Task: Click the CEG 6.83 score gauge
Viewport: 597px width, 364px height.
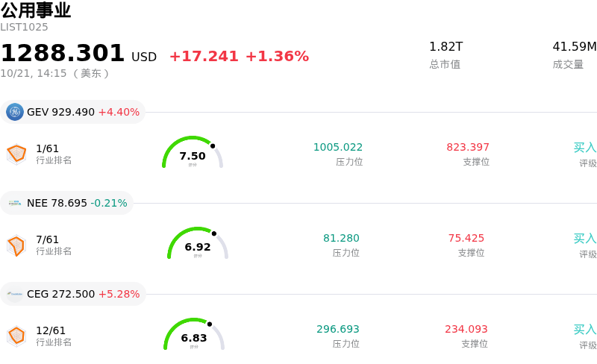Action: point(194,334)
